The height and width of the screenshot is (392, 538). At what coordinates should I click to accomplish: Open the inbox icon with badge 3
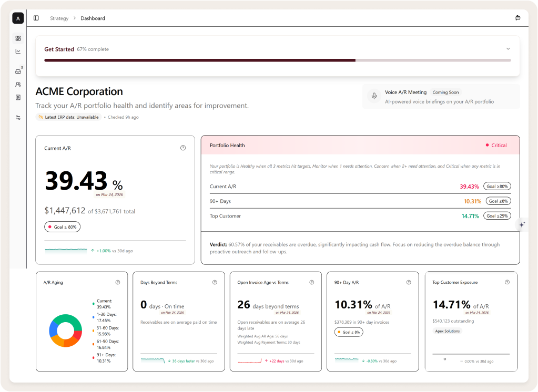point(18,71)
